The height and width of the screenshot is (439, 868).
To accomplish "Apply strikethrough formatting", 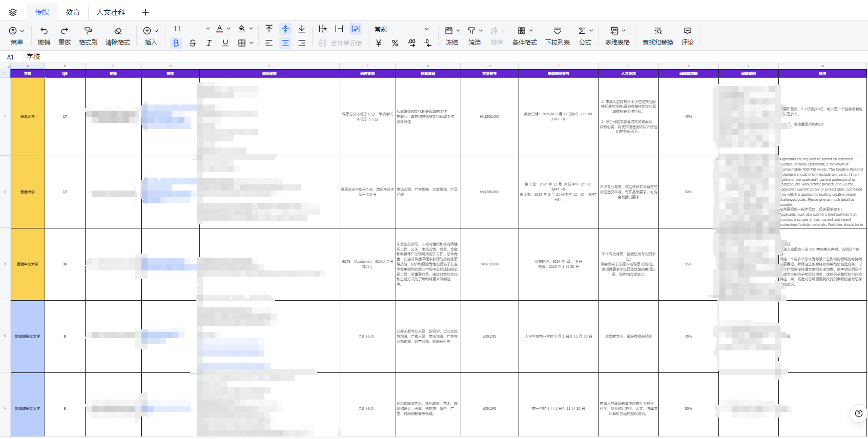I will click(x=193, y=43).
